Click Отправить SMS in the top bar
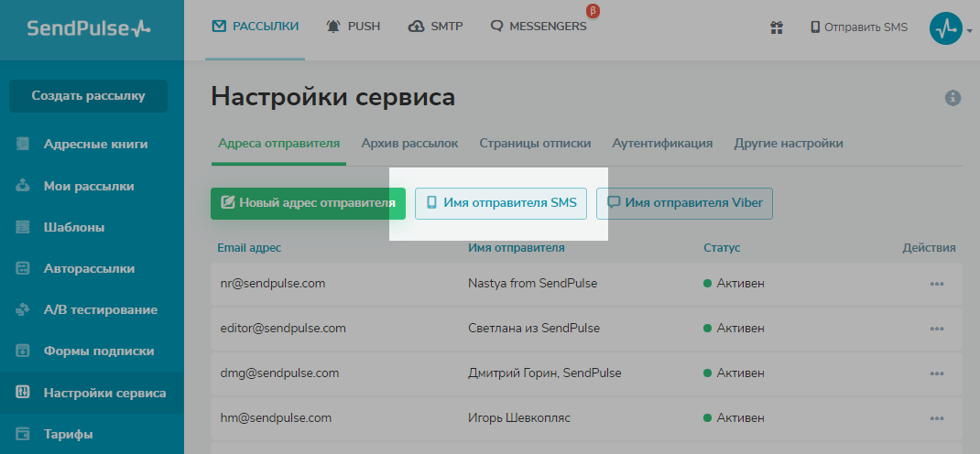 point(858,27)
